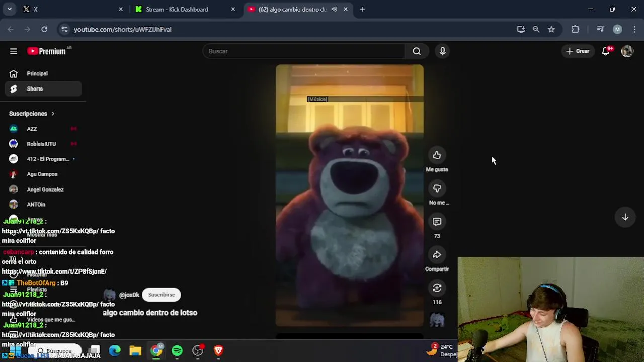Switch to Stream - Kick Dashboard tab

pyautogui.click(x=186, y=9)
